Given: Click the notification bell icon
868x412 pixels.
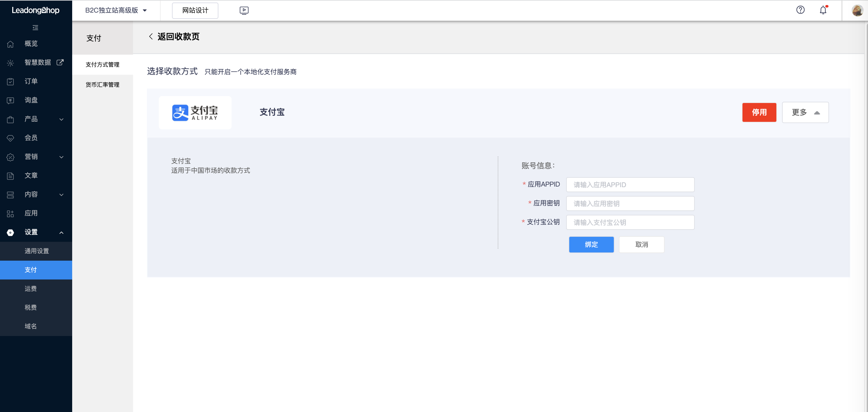Looking at the screenshot, I should point(823,10).
